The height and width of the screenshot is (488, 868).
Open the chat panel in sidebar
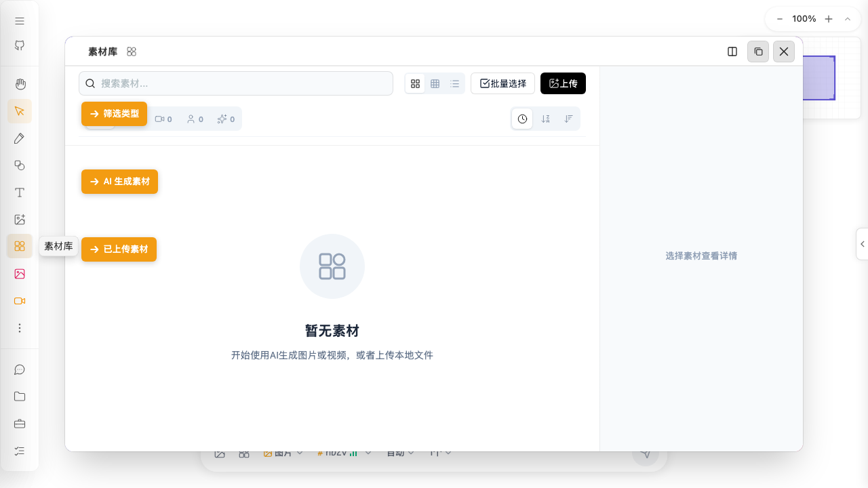coord(20,369)
